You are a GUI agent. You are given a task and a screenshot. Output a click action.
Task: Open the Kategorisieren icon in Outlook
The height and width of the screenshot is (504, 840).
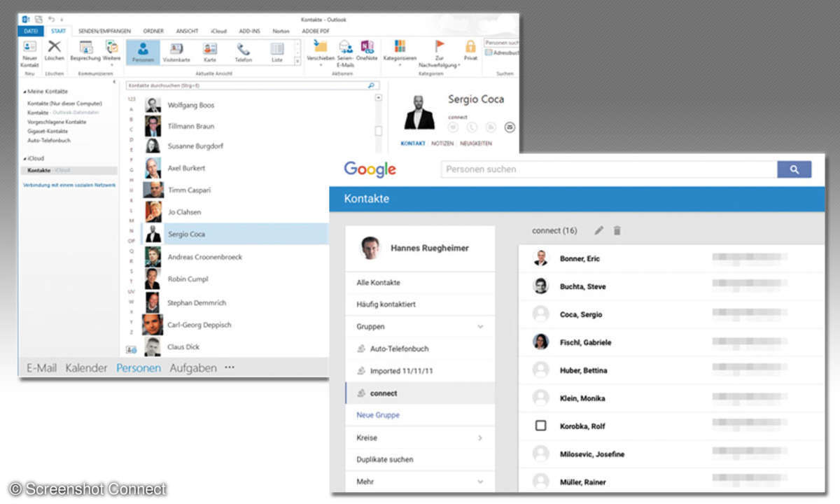coord(400,47)
